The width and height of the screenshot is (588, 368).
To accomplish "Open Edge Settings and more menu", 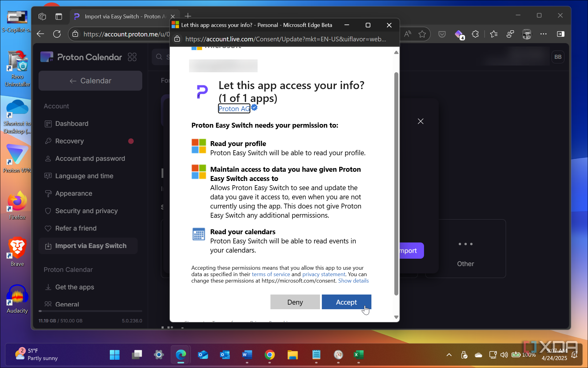I will coord(543,34).
